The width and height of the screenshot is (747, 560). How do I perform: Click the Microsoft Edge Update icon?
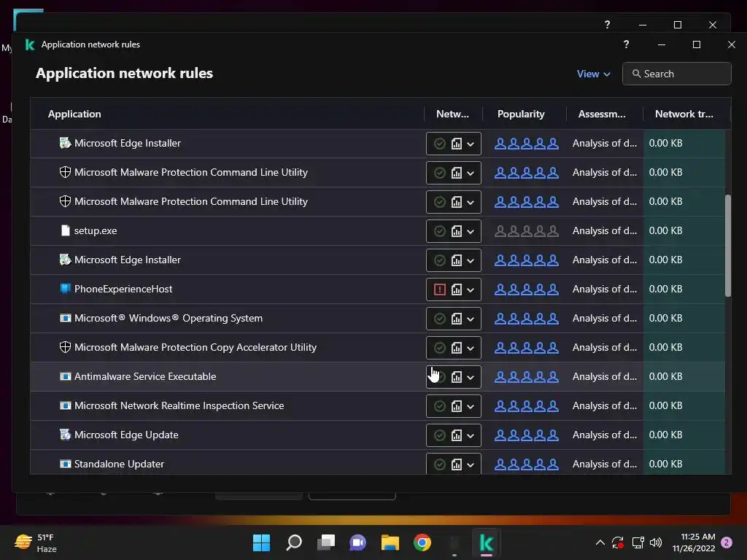(x=65, y=435)
